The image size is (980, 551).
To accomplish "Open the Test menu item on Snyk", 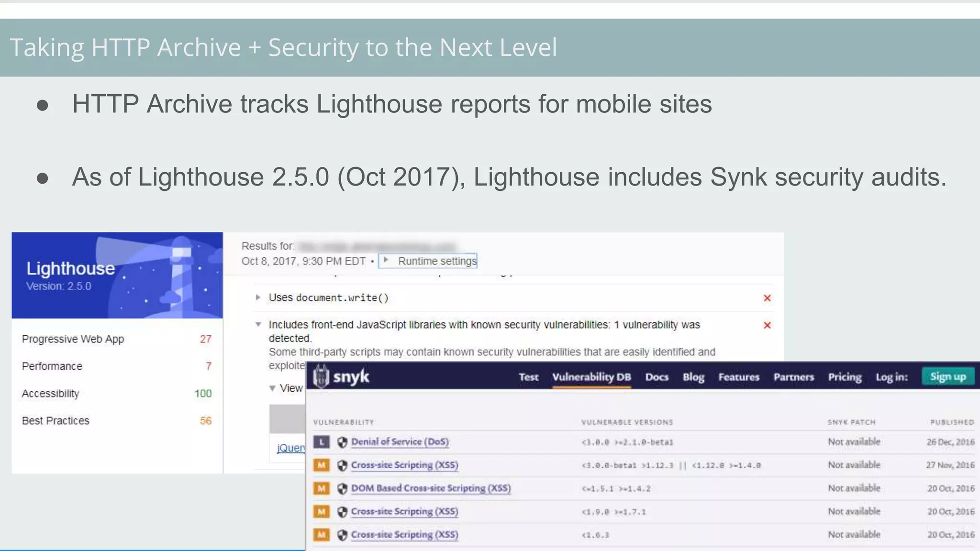I will [529, 377].
